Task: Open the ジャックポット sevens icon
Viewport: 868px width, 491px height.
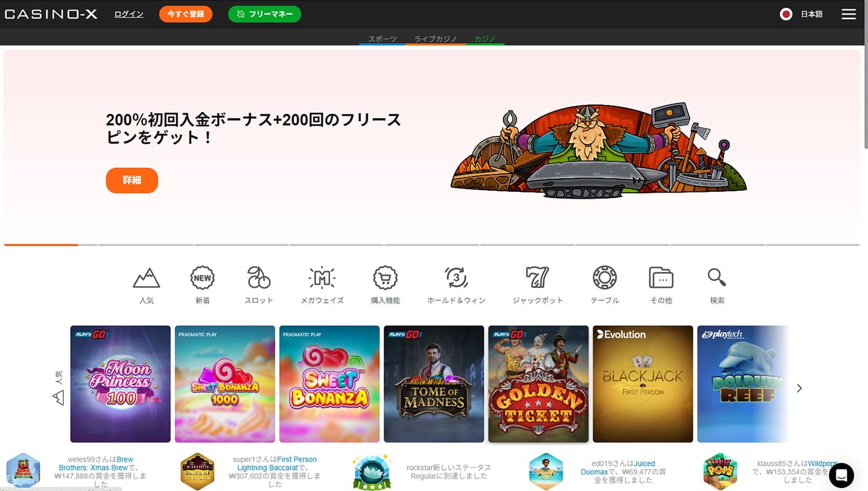Action: tap(537, 278)
